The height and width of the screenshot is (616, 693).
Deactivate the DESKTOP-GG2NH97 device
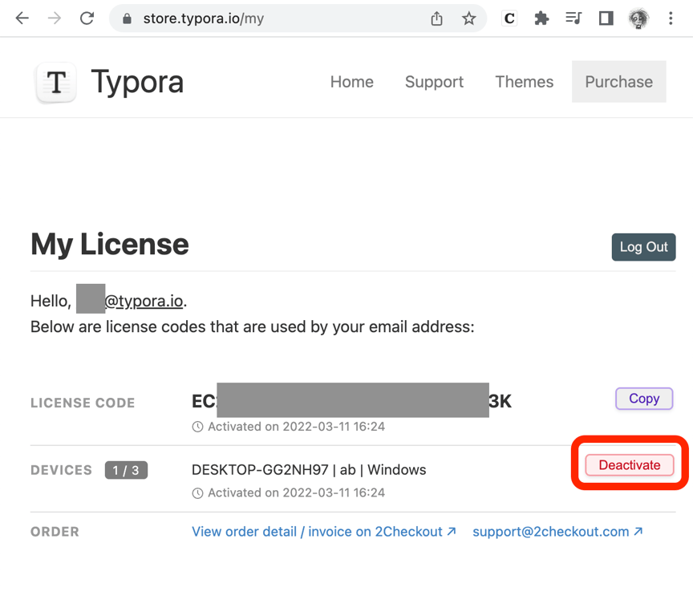pos(630,465)
